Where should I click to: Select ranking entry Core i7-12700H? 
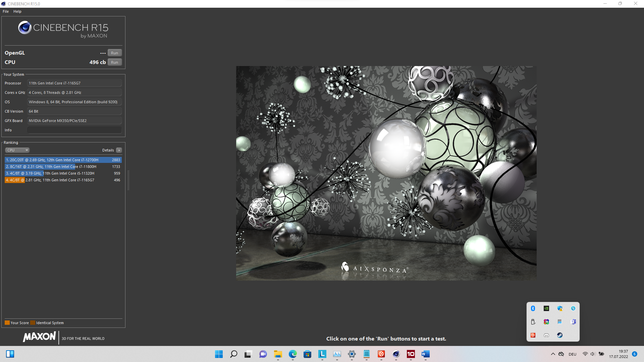click(63, 160)
